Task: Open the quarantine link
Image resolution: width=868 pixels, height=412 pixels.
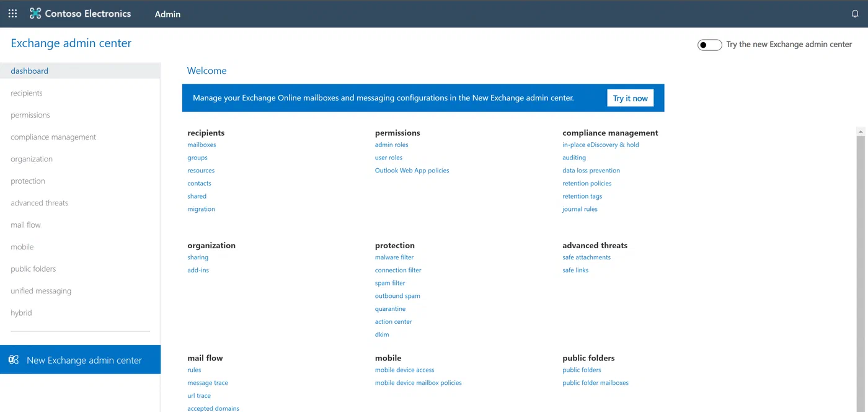Action: (x=390, y=309)
